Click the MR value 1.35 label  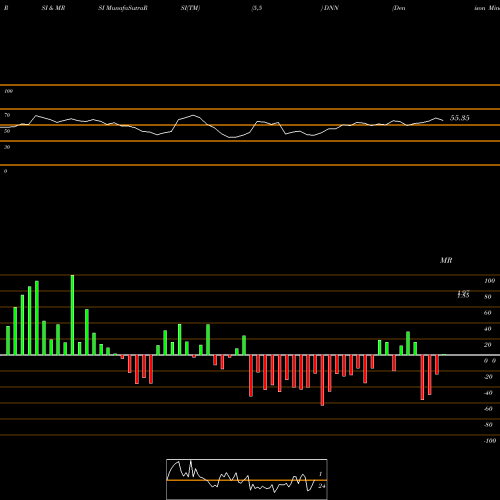(x=463, y=295)
